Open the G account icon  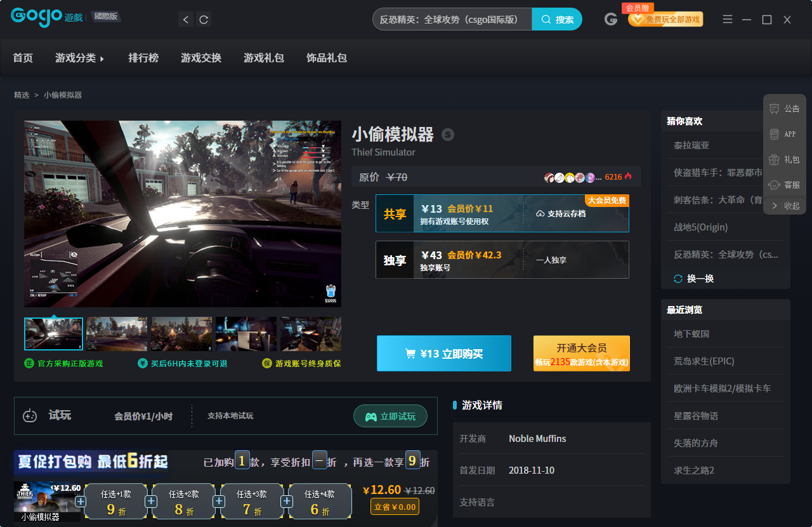(611, 20)
